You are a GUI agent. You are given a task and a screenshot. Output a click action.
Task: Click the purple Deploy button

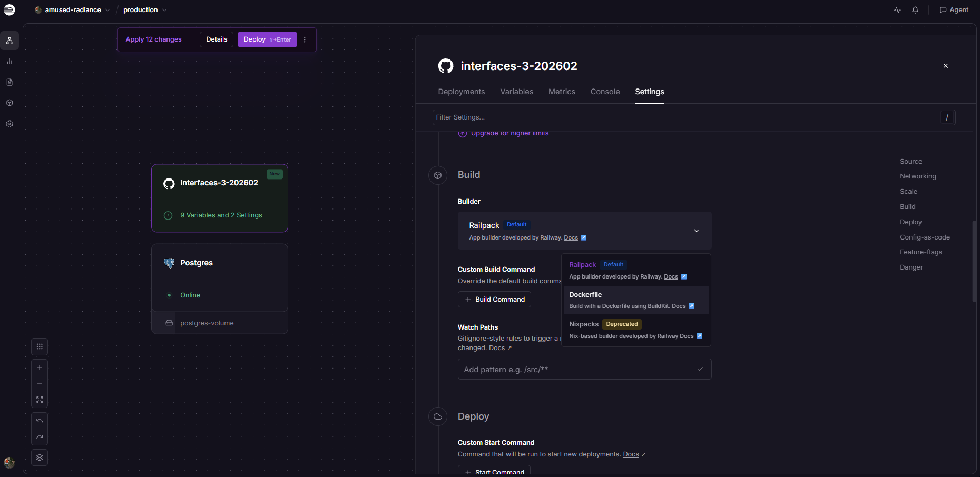point(267,39)
